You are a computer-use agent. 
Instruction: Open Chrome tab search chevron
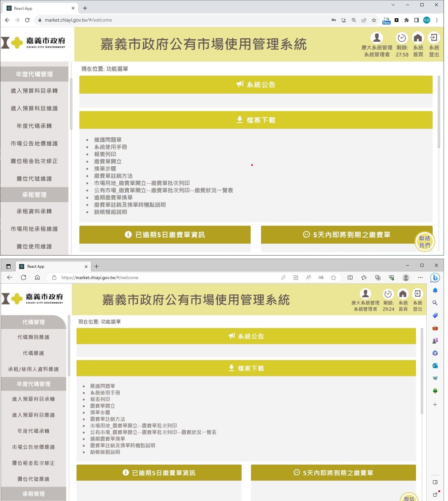pos(393,5)
